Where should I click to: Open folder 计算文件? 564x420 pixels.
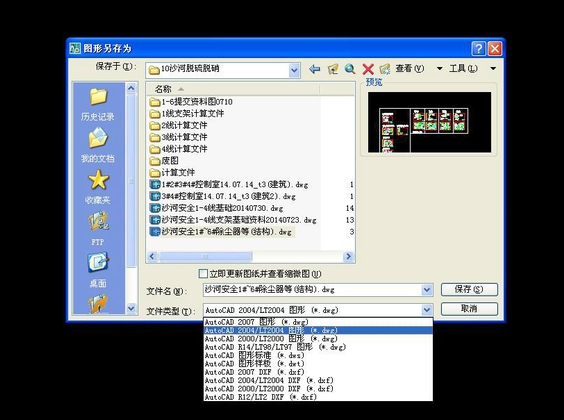pos(172,173)
